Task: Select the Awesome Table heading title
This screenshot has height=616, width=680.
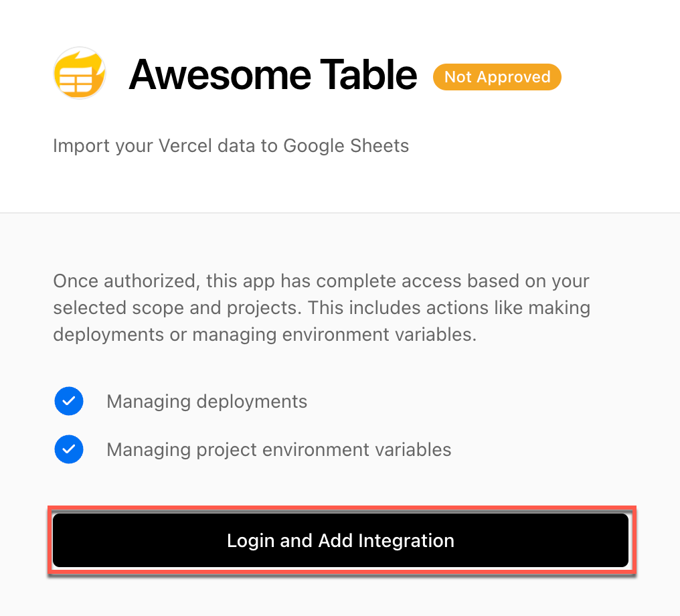Action: tap(272, 74)
